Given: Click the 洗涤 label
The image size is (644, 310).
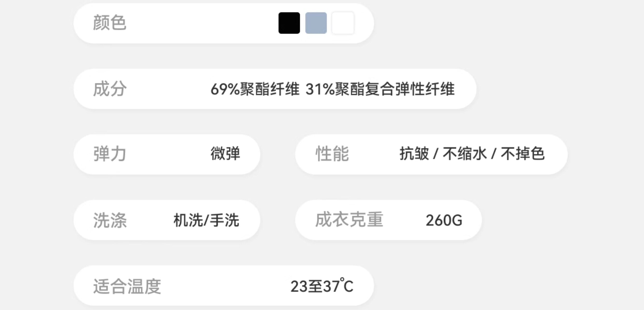Looking at the screenshot, I should (110, 220).
